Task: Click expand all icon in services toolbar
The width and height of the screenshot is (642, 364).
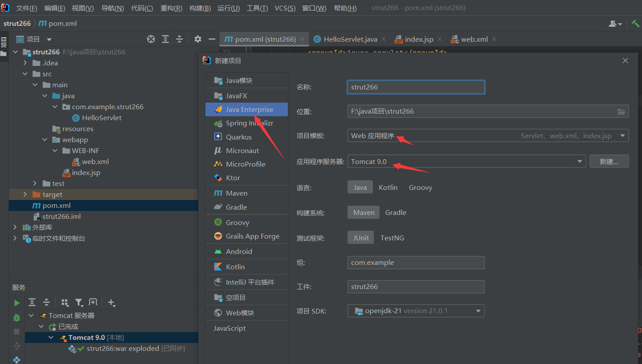Action: tap(32, 302)
